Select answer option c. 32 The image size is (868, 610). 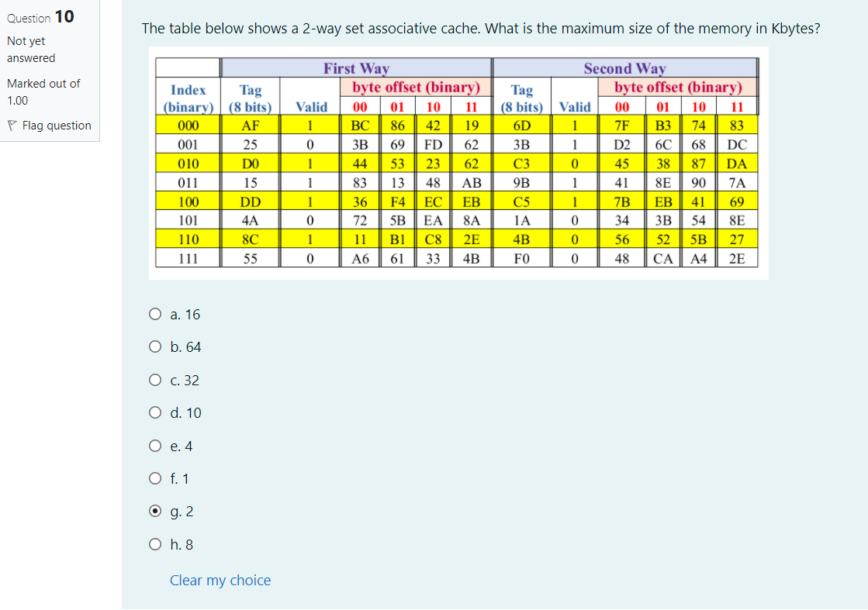(155, 380)
